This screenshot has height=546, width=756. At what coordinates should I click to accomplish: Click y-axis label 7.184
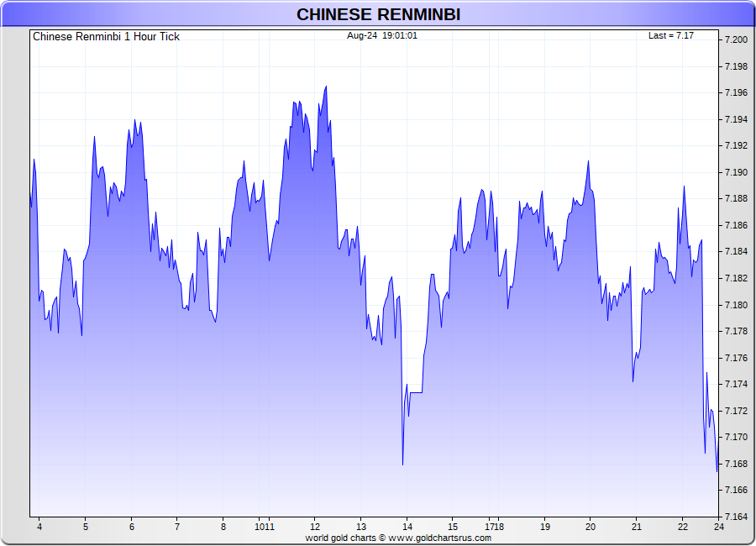736,252
